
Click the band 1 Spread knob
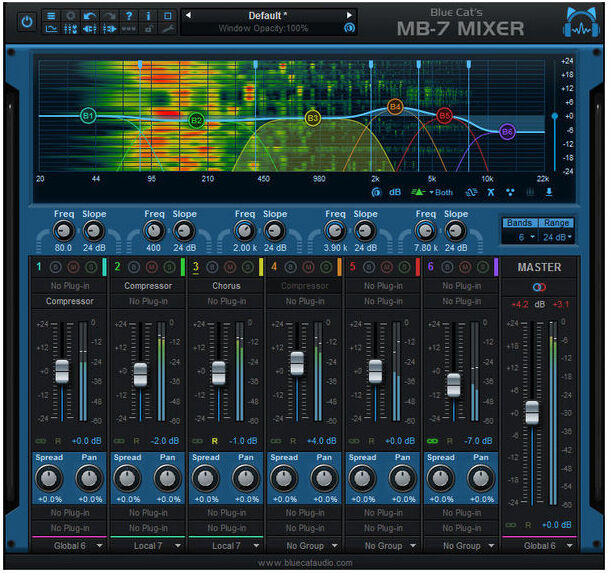click(49, 479)
